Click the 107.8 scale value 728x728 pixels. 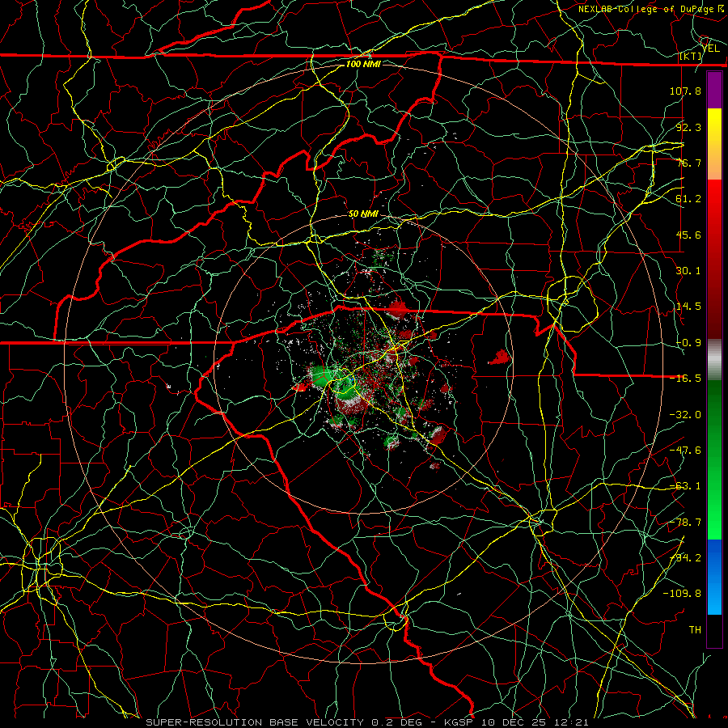[685, 91]
